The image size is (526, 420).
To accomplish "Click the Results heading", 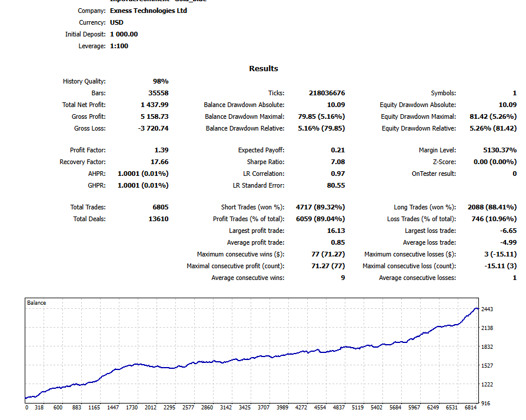I will click(x=264, y=68).
